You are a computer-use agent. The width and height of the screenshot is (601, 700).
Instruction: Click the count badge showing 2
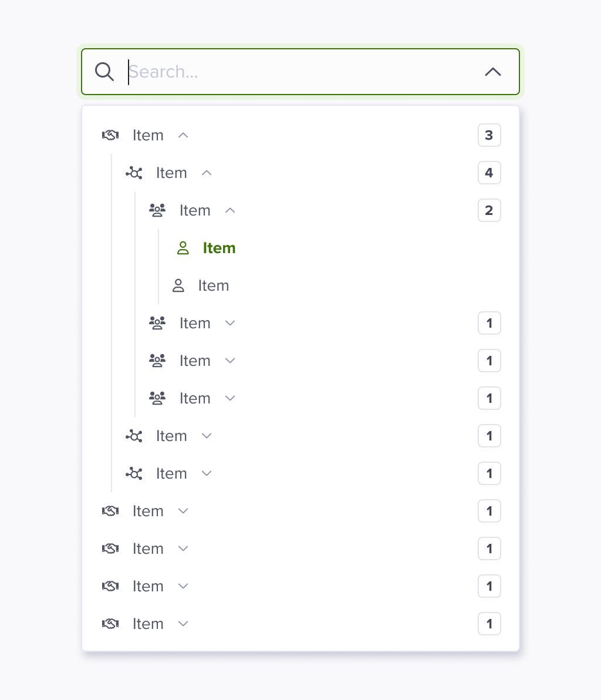pyautogui.click(x=489, y=210)
